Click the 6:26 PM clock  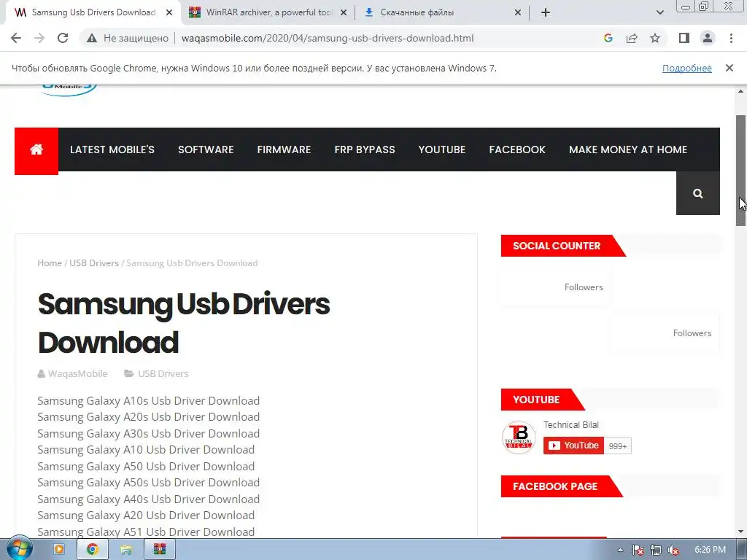[710, 550]
